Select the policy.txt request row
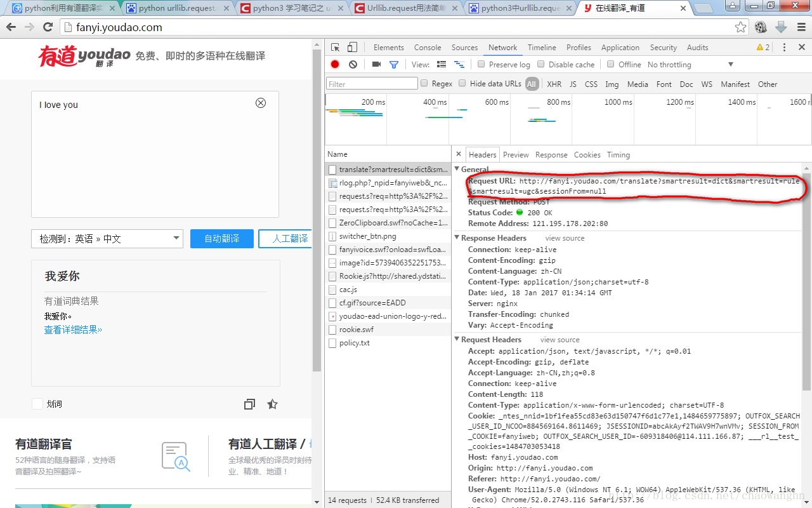Viewport: 812px width, 508px height. pyautogui.click(x=389, y=343)
